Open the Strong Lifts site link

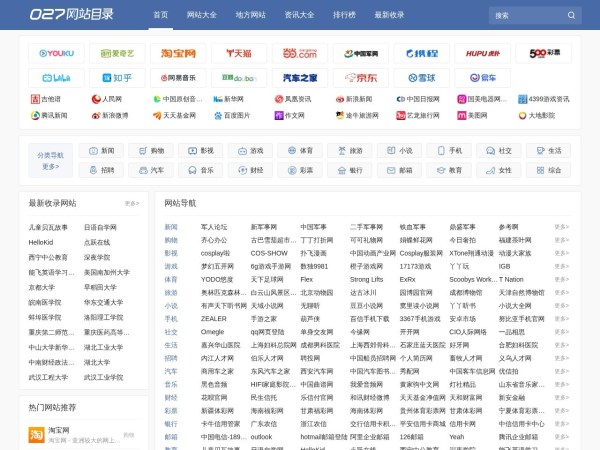click(366, 279)
